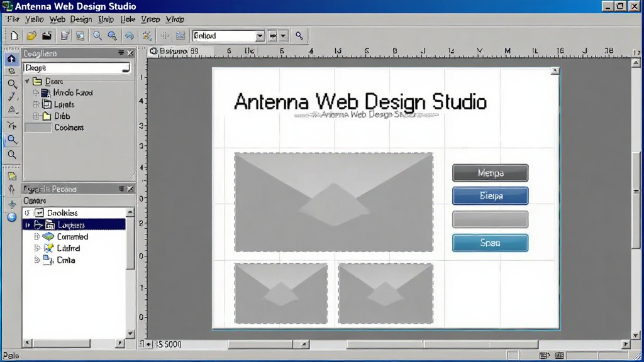Click the Snea button on the canvas

pyautogui.click(x=490, y=243)
